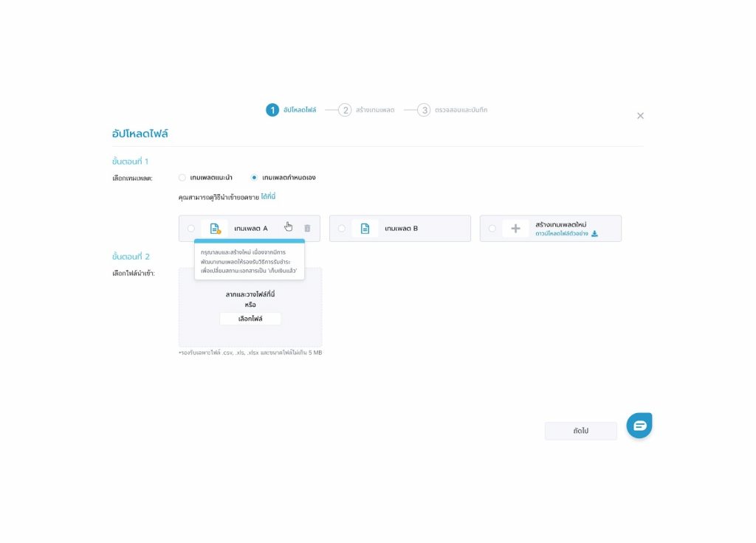
Task: Click the เทมเพลต A document warning icon
Action: (x=215, y=229)
